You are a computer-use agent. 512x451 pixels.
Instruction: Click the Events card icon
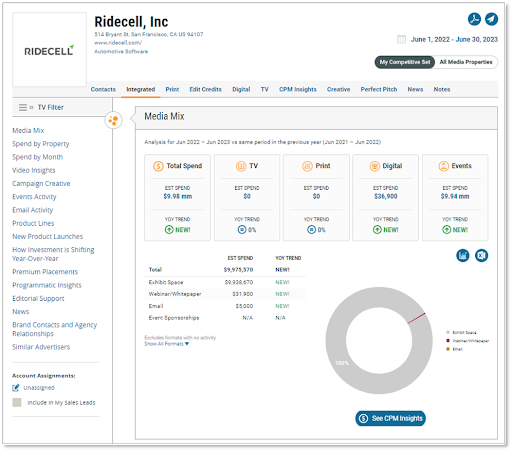click(444, 166)
